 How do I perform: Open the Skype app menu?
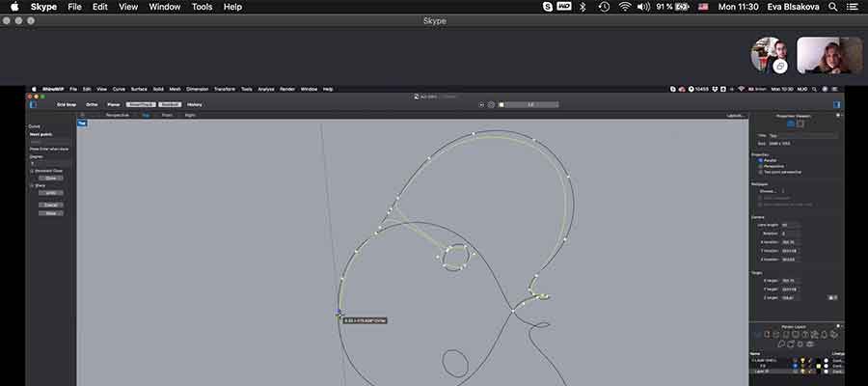(43, 7)
